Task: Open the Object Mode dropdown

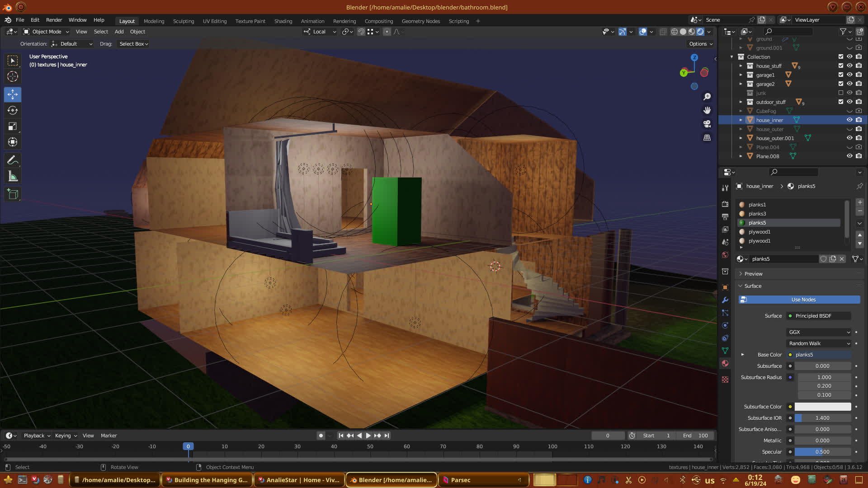Action: (46, 32)
